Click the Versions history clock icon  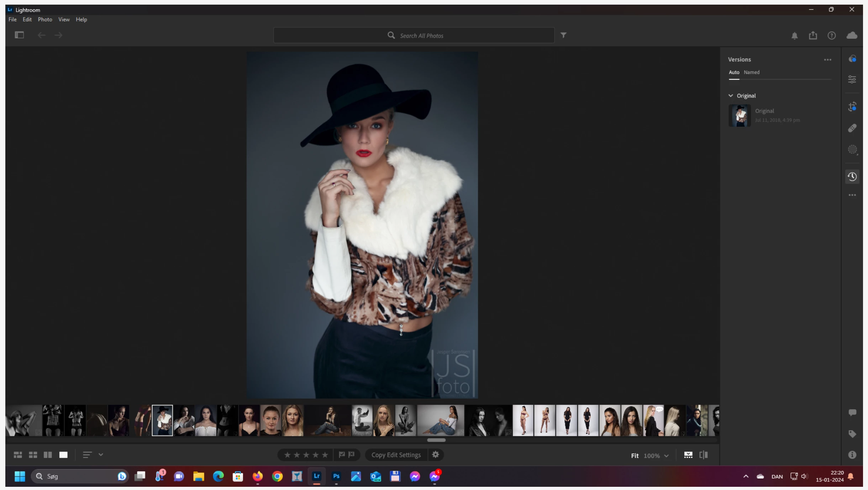point(852,177)
